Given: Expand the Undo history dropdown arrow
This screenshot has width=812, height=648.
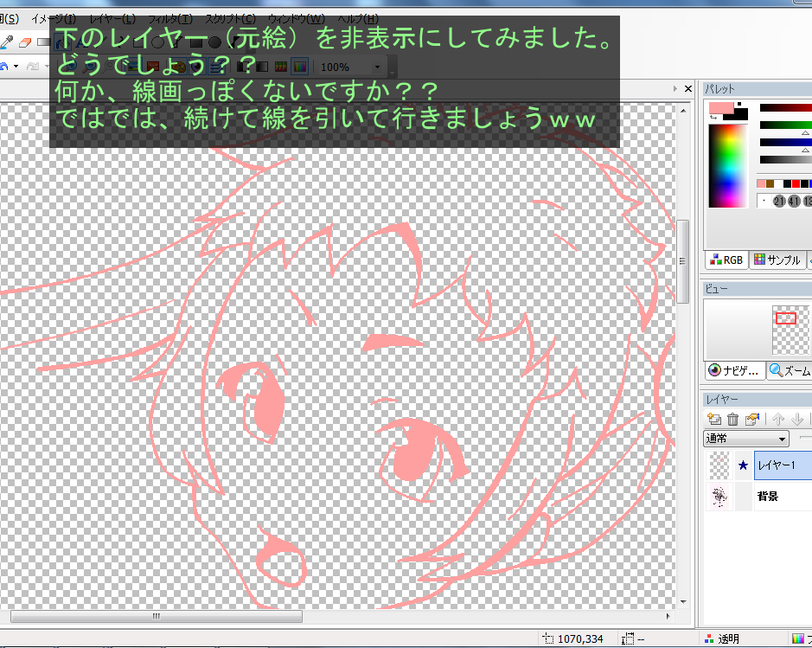Looking at the screenshot, I should (16, 67).
